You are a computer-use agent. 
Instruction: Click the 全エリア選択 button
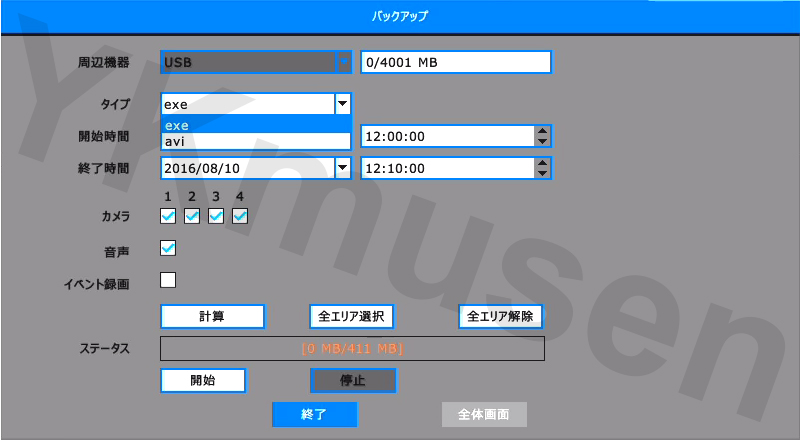(352, 316)
